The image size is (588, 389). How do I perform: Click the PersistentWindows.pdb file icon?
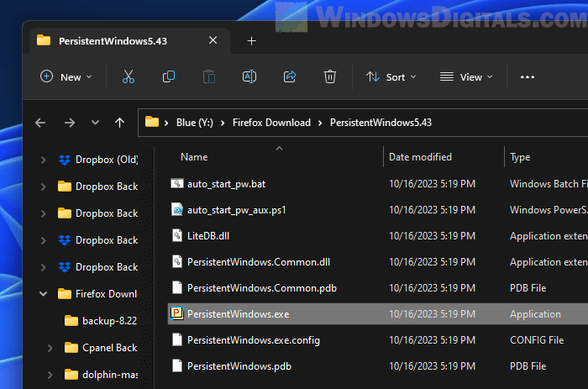(177, 365)
